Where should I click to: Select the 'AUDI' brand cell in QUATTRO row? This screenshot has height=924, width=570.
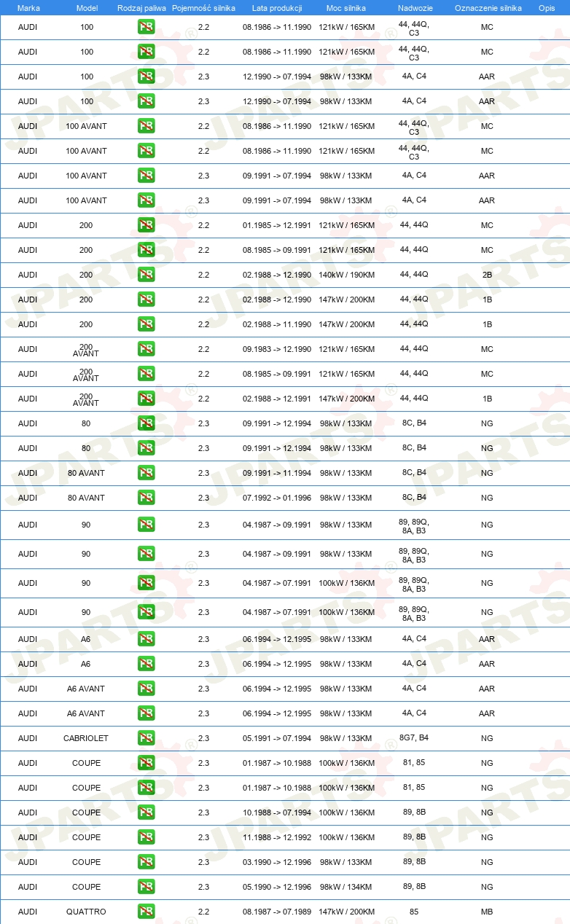[x=28, y=912]
